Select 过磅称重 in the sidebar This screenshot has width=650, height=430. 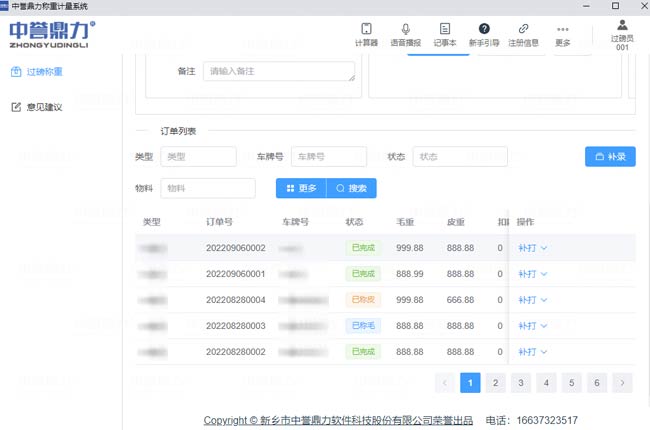pyautogui.click(x=44, y=72)
